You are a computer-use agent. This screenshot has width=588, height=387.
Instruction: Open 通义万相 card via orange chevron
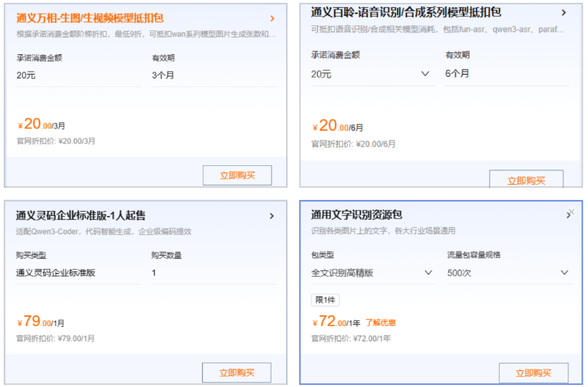click(272, 18)
